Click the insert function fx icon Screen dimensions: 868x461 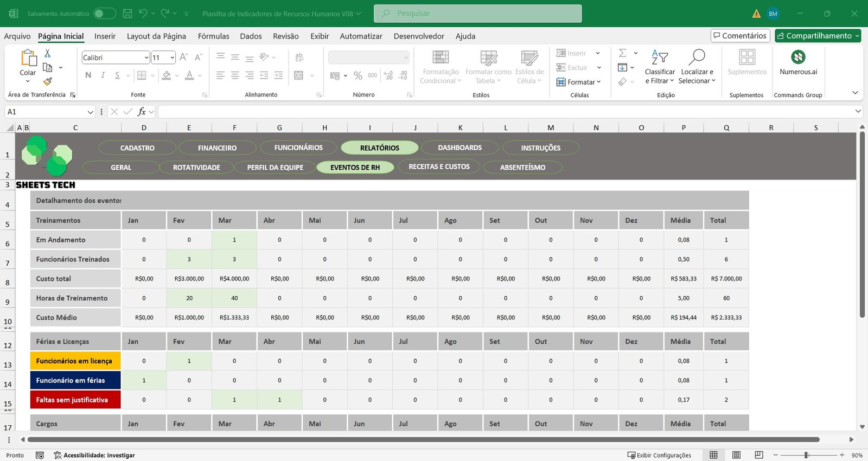[142, 112]
